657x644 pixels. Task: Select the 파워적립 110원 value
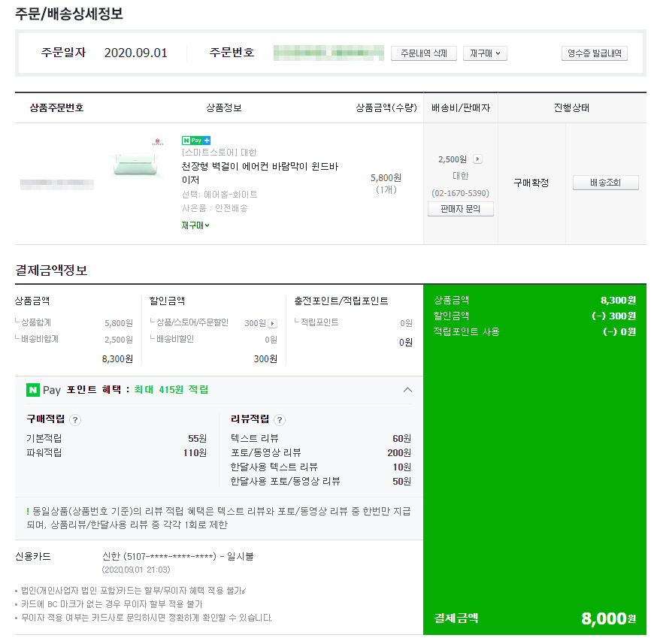pos(195,452)
